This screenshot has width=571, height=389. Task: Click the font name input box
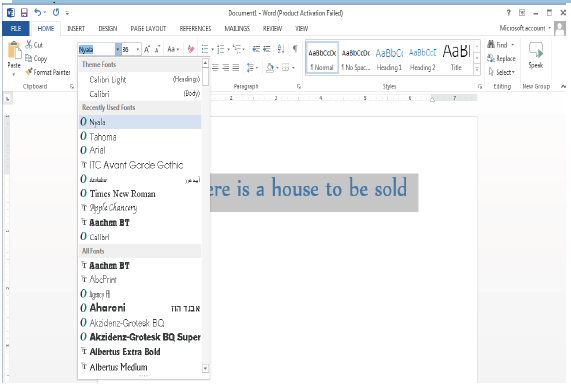(97, 49)
